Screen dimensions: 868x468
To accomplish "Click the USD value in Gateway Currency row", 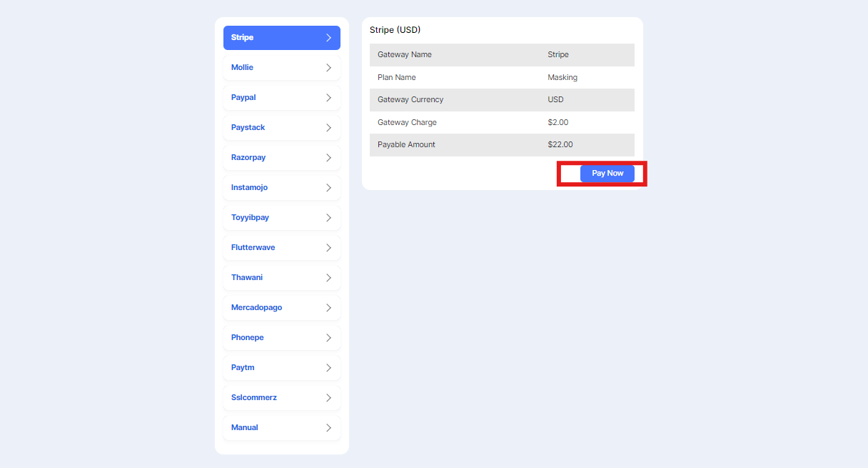I will (555, 99).
